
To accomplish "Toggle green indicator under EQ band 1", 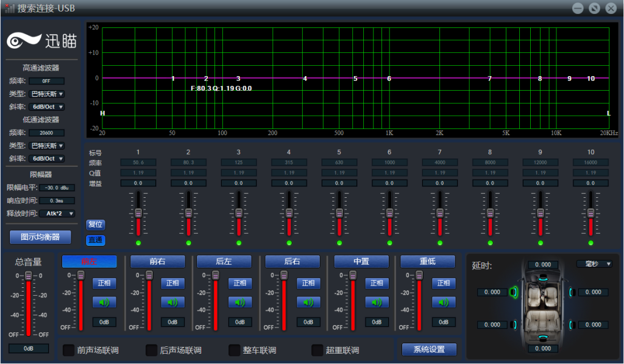I will click(x=138, y=243).
